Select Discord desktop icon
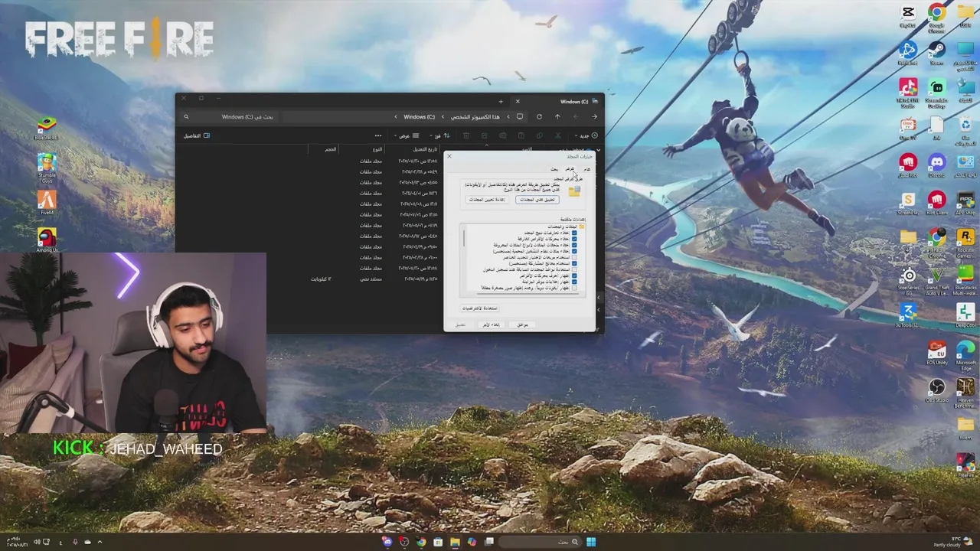This screenshot has height=551, width=980. (936, 165)
